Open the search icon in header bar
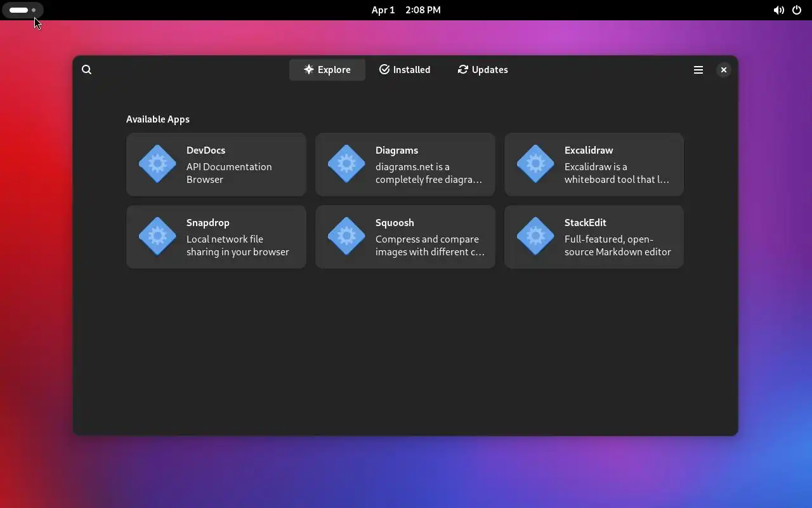The image size is (812, 508). (87, 70)
